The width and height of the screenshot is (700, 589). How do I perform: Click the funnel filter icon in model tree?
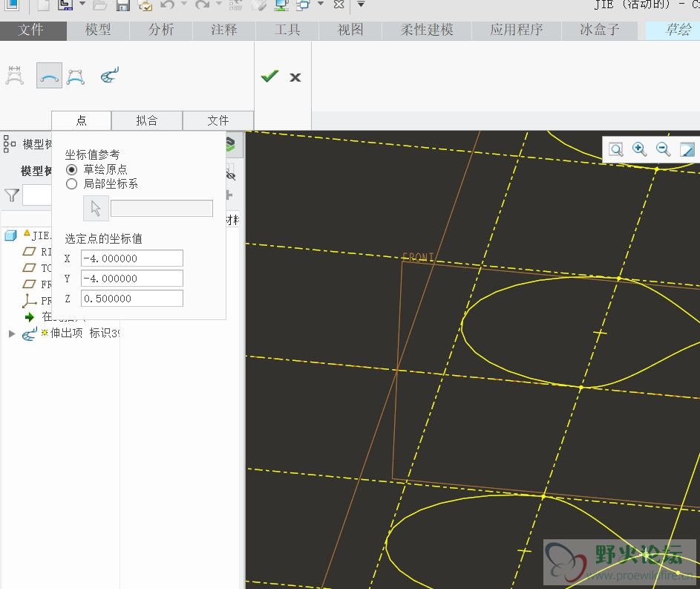click(x=12, y=195)
